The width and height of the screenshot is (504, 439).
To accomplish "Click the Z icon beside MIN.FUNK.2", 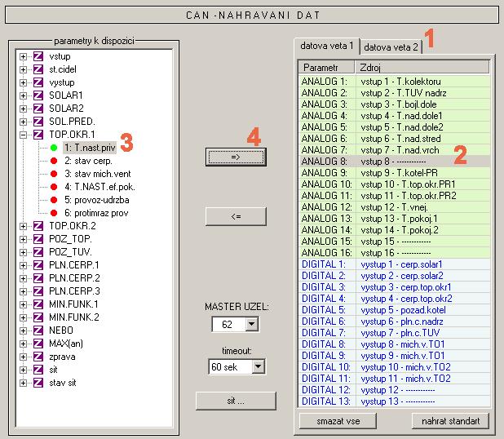I will click(38, 317).
